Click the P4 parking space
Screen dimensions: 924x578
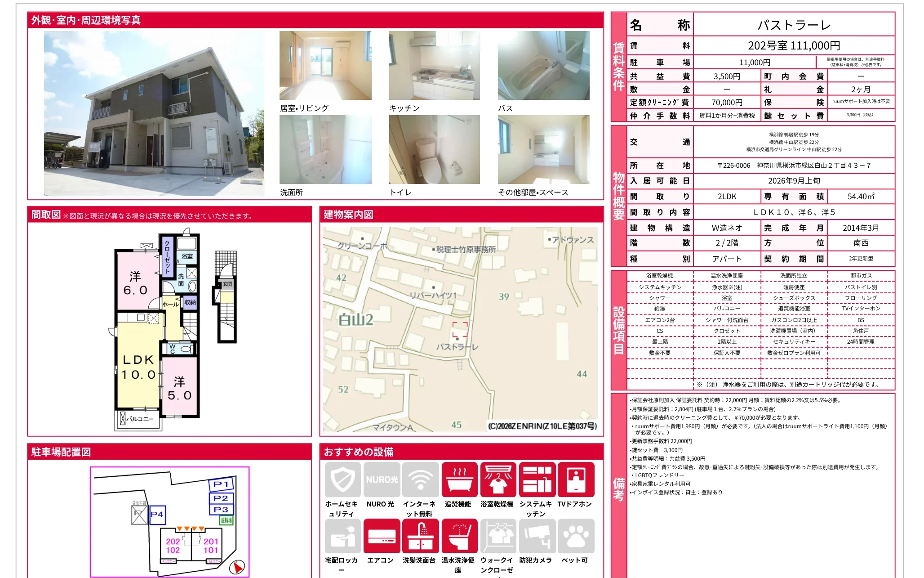click(157, 515)
